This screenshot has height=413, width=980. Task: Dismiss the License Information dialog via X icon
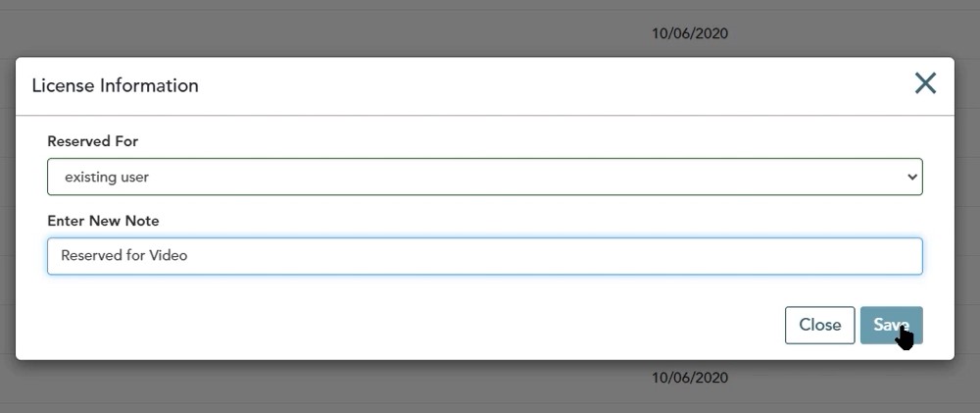(x=925, y=83)
